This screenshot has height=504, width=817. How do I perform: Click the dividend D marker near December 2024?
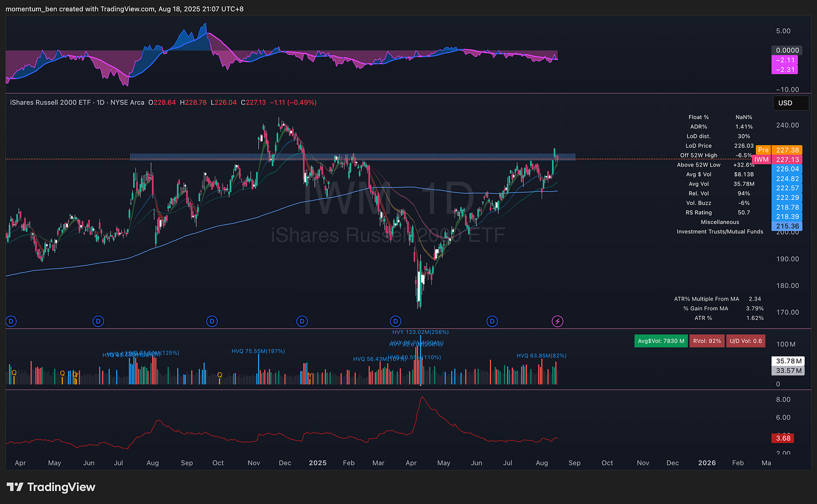[302, 321]
